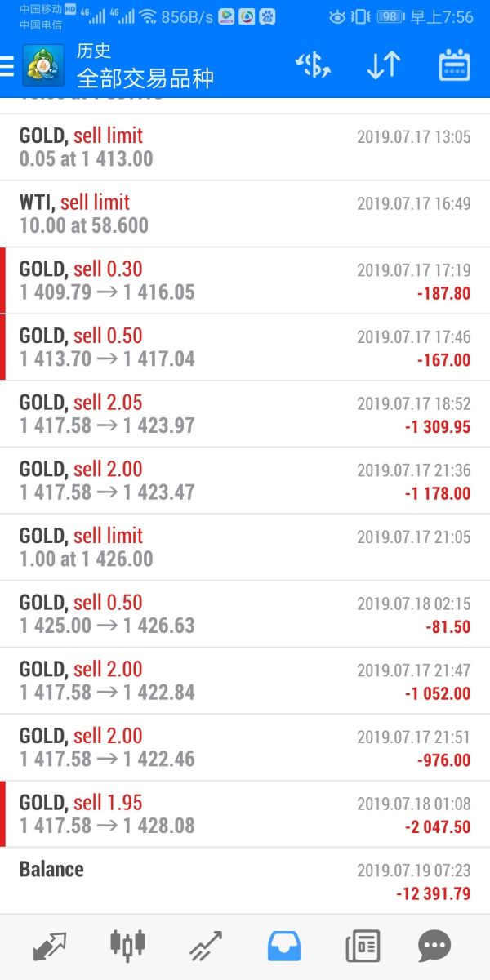Expand GOLD sell 1.95 trade row
The image size is (490, 980).
(245, 814)
